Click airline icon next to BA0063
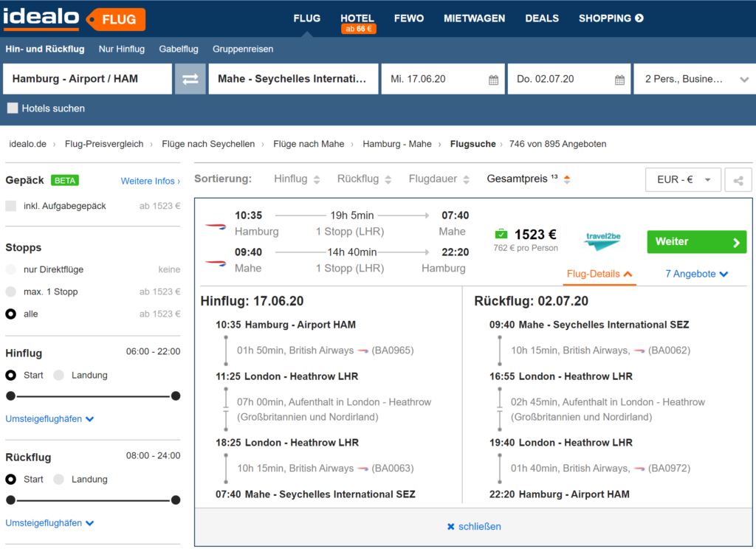 pos(362,469)
